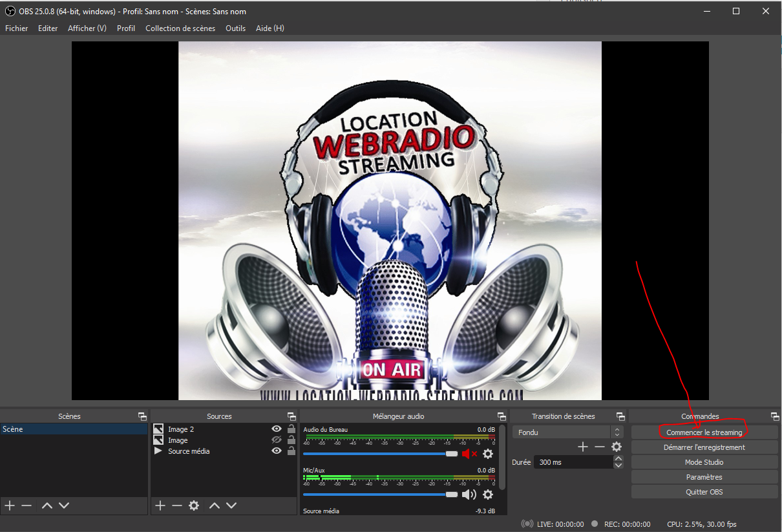Pop out the Transition de scènes dock
This screenshot has height=532, width=782.
[620, 416]
